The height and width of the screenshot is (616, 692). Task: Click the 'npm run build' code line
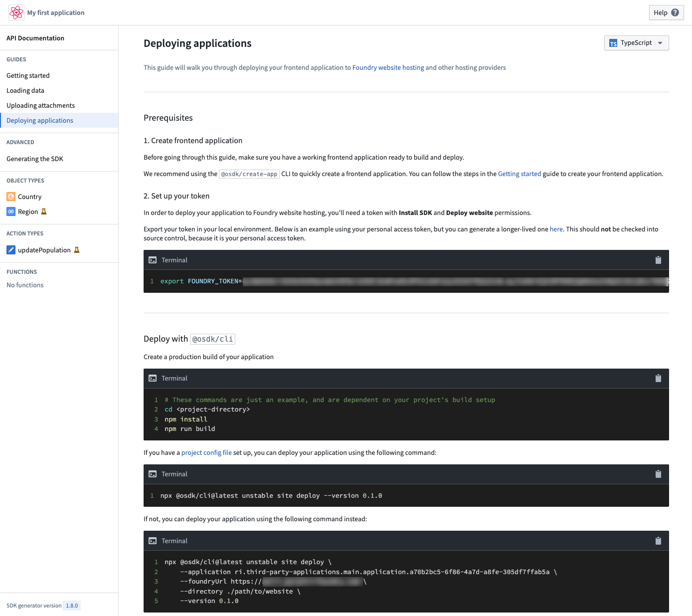point(190,428)
